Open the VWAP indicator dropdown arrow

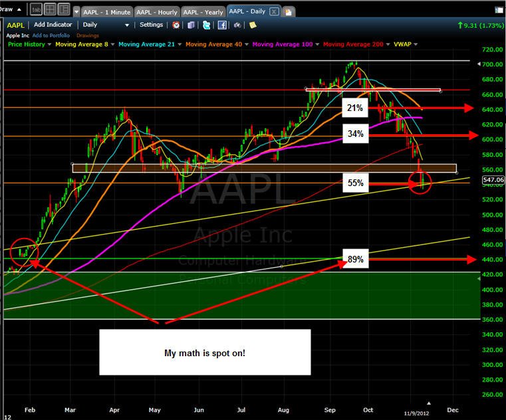pos(416,45)
